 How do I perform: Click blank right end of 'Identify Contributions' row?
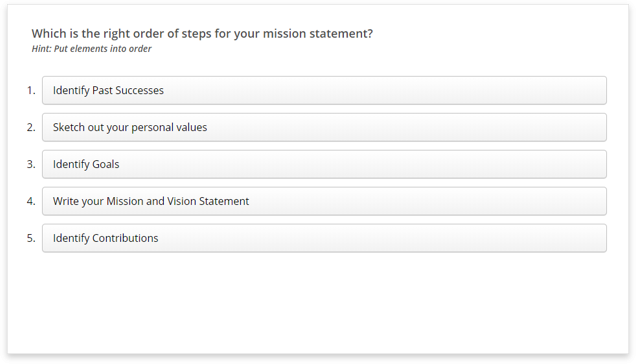click(x=527, y=238)
